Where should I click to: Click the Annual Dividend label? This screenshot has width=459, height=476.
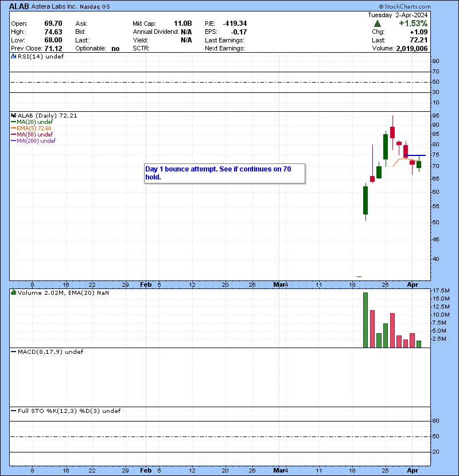coord(155,32)
